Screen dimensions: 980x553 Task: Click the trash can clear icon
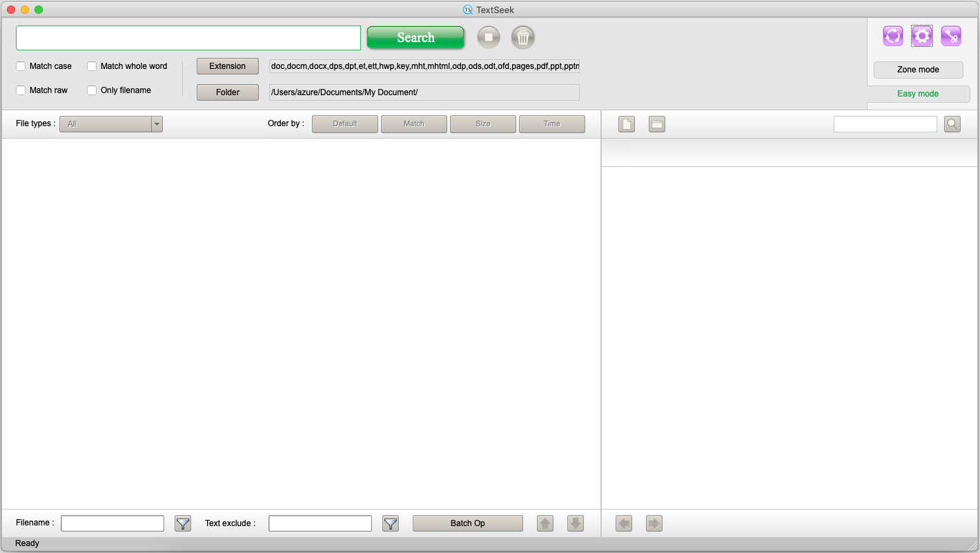click(x=523, y=37)
